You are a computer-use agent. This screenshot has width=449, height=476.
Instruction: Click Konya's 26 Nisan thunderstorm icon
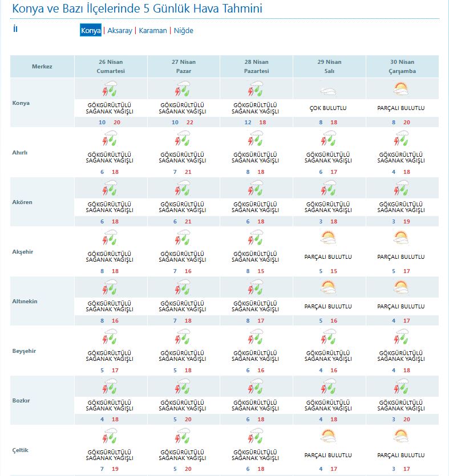[x=110, y=90]
